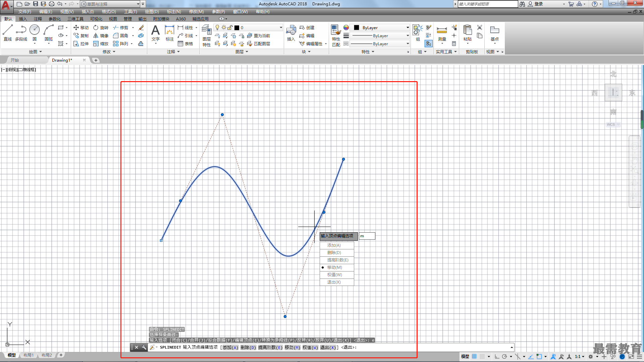The width and height of the screenshot is (644, 362).
Task: Click the Fillet (圆角) tool
Action: (121, 36)
